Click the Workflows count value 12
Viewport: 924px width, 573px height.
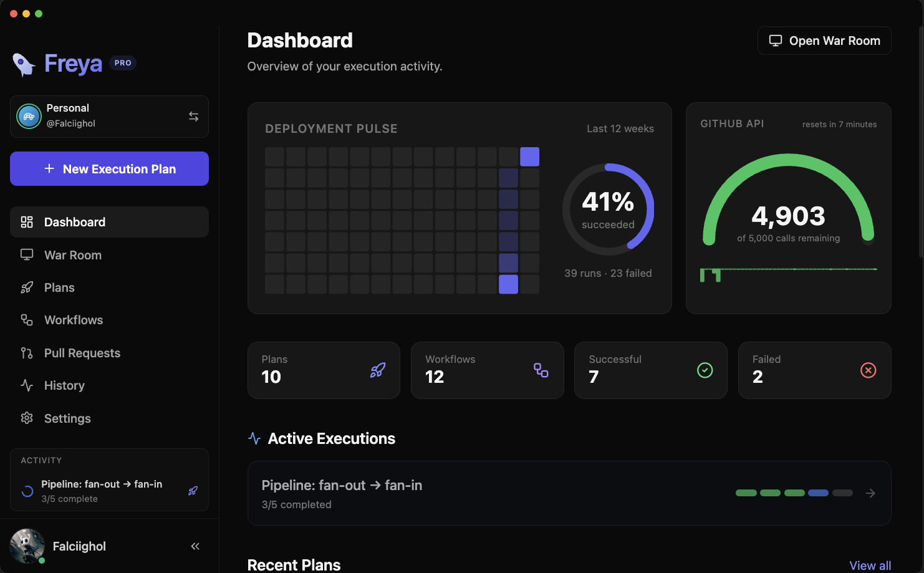click(435, 377)
